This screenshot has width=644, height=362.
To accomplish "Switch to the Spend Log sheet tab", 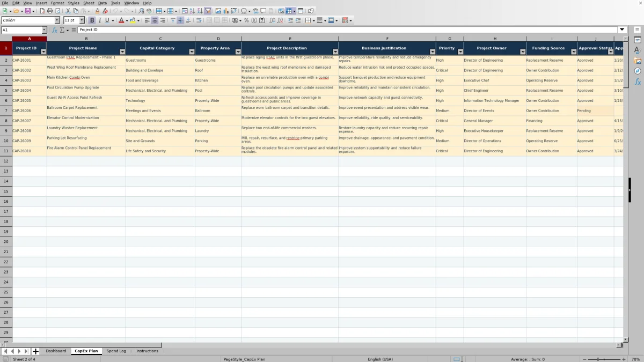I will [x=116, y=351].
